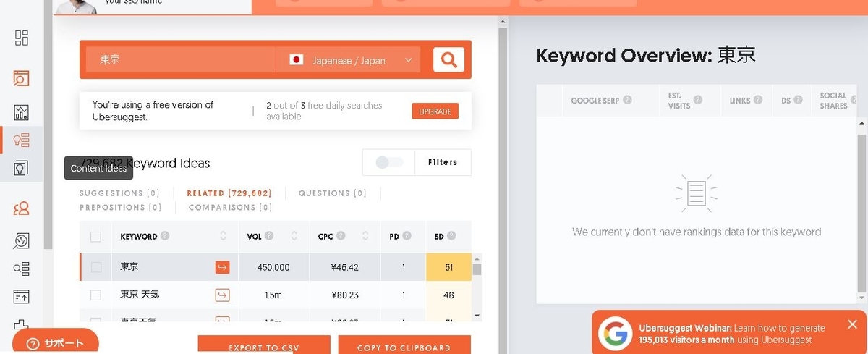
Task: Toggle the switch beside Filters
Action: 389,162
